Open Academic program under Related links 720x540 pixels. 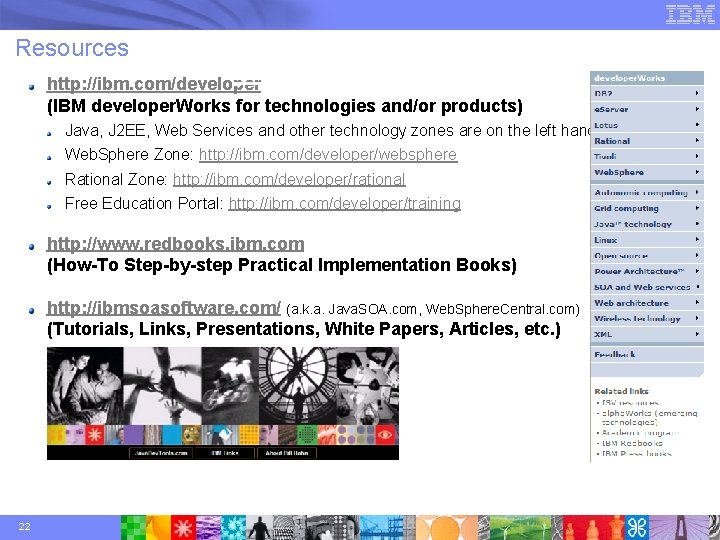pos(640,433)
